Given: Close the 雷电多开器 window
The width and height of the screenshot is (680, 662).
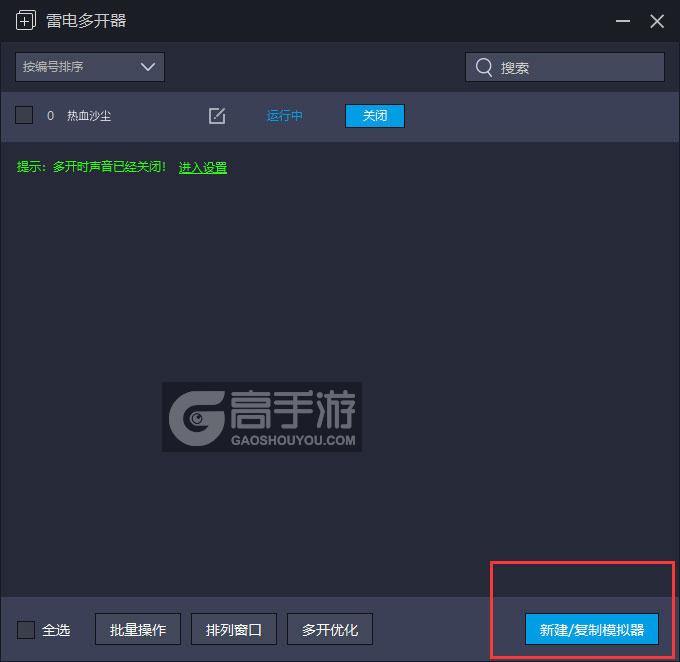Looking at the screenshot, I should (657, 21).
